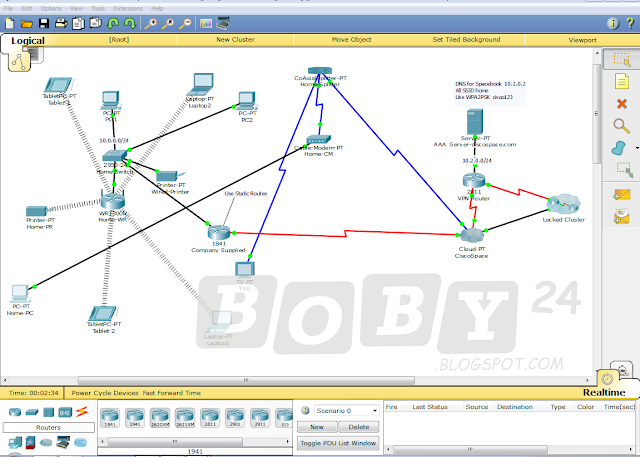
Task: Click Fast Forward Time
Action: pos(171,393)
